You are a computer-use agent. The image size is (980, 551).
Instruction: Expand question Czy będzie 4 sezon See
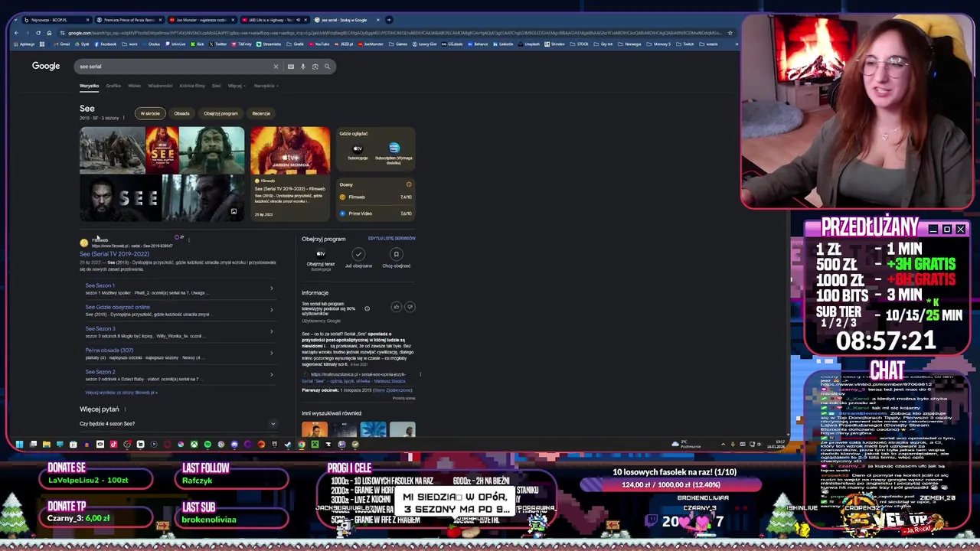point(178,424)
